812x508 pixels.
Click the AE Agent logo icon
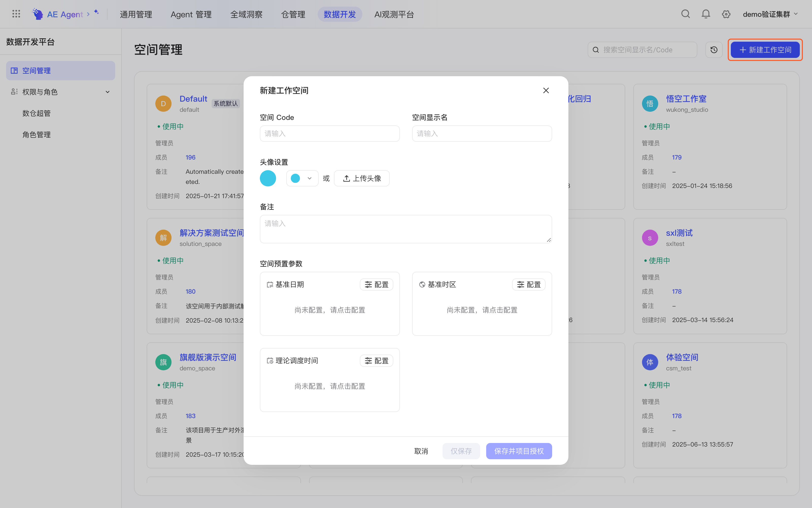click(x=37, y=14)
